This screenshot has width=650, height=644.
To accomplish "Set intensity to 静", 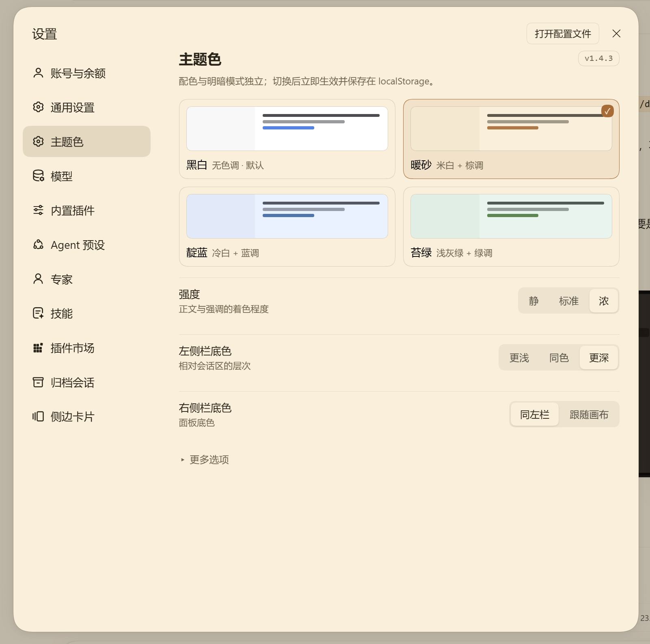I will click(533, 301).
